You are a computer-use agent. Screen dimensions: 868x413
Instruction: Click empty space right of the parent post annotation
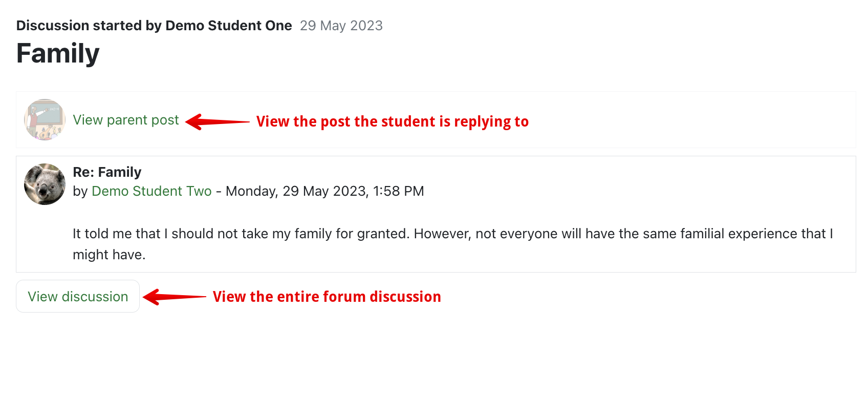pos(691,121)
